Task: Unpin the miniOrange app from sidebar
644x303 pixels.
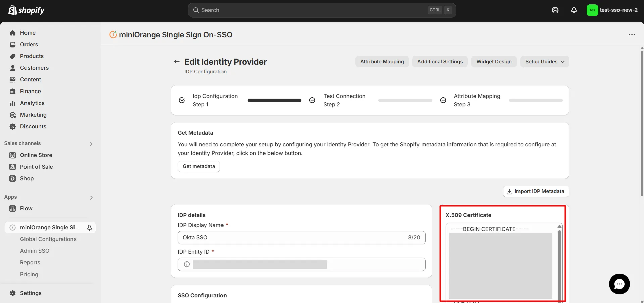Action: [90, 228]
